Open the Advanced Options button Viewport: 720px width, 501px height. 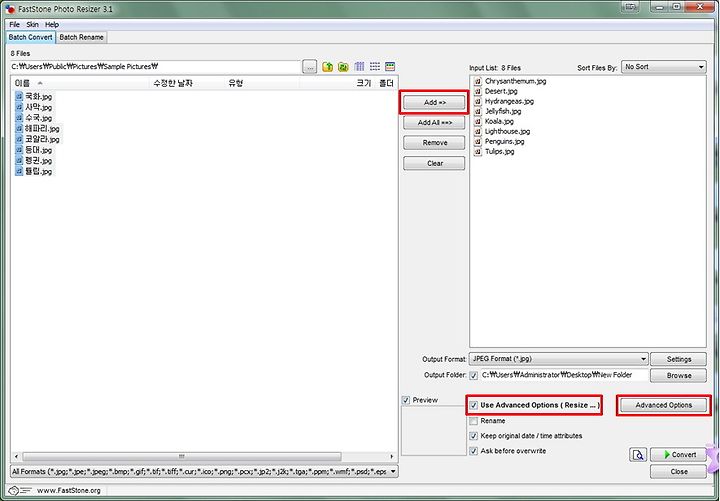point(664,405)
